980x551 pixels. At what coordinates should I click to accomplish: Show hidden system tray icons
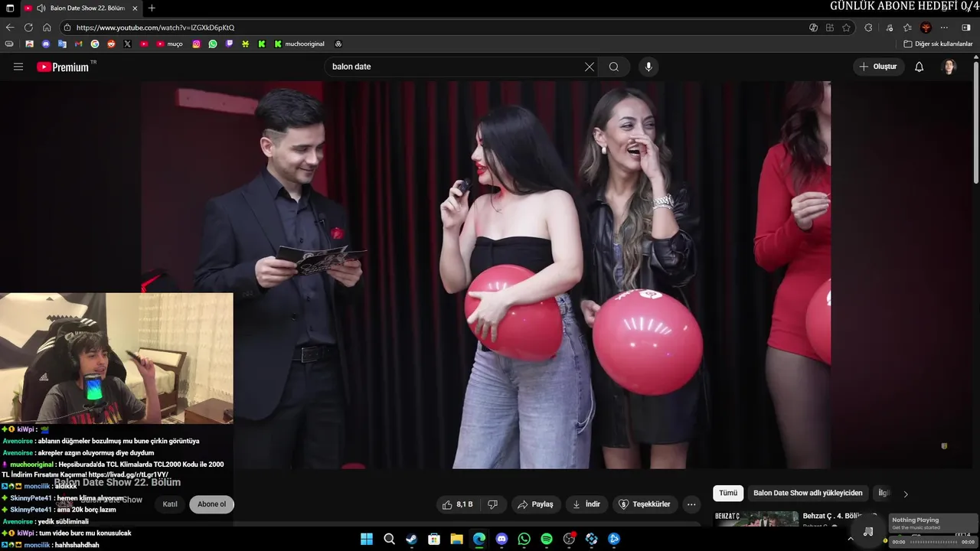(850, 539)
